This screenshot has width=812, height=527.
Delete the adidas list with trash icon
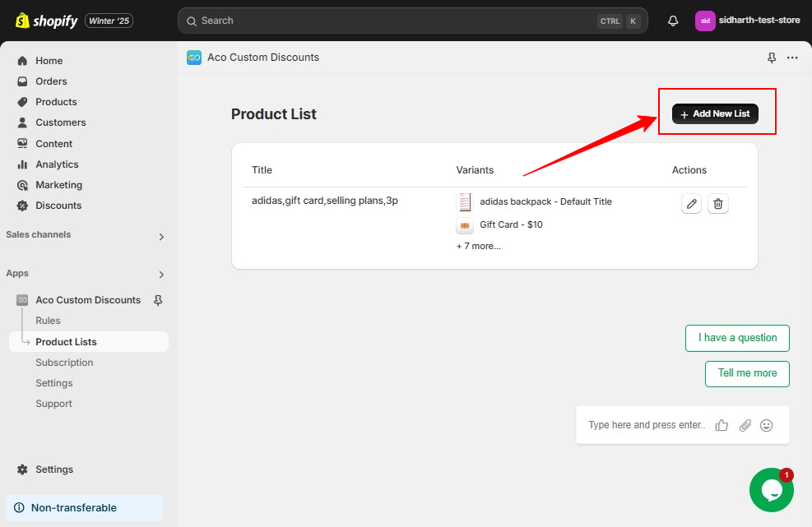click(717, 203)
